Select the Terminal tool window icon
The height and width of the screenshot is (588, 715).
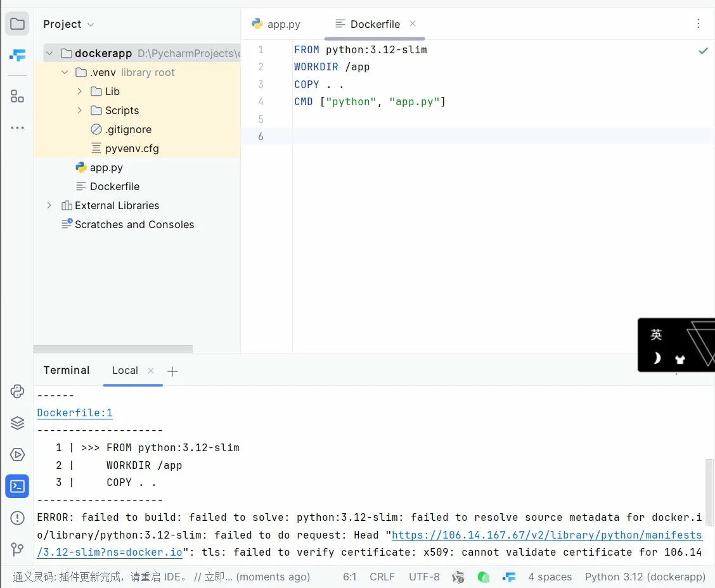coord(17,487)
